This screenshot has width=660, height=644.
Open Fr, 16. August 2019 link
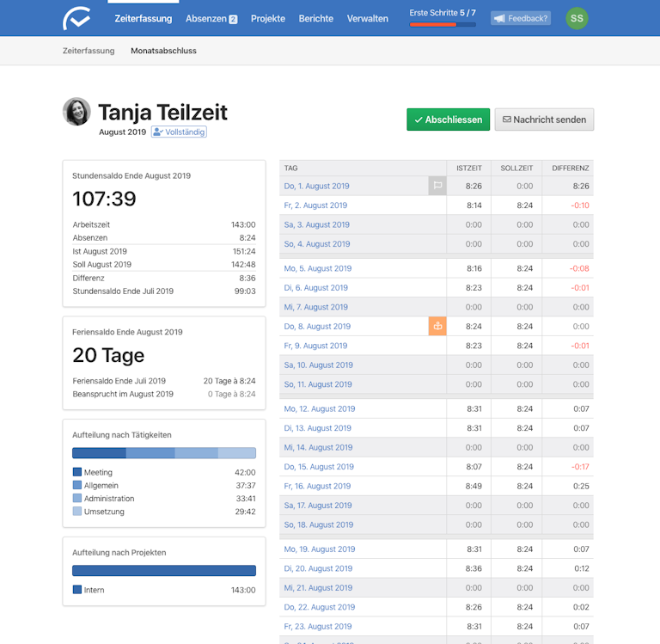point(317,487)
